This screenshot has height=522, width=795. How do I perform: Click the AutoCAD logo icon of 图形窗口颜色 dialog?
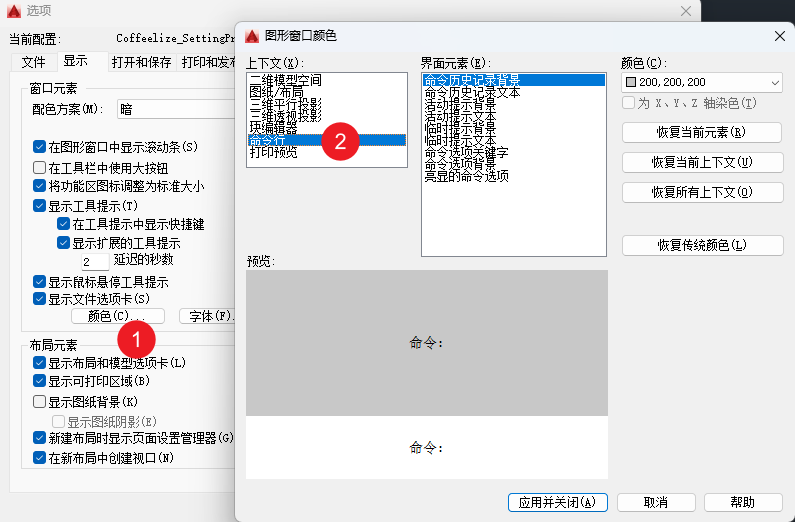pos(251,35)
